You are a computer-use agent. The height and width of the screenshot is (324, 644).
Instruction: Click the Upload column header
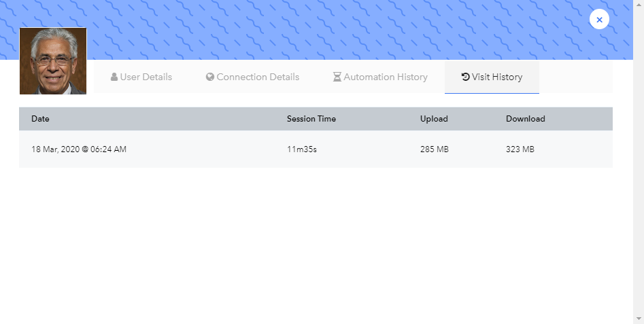click(x=434, y=119)
